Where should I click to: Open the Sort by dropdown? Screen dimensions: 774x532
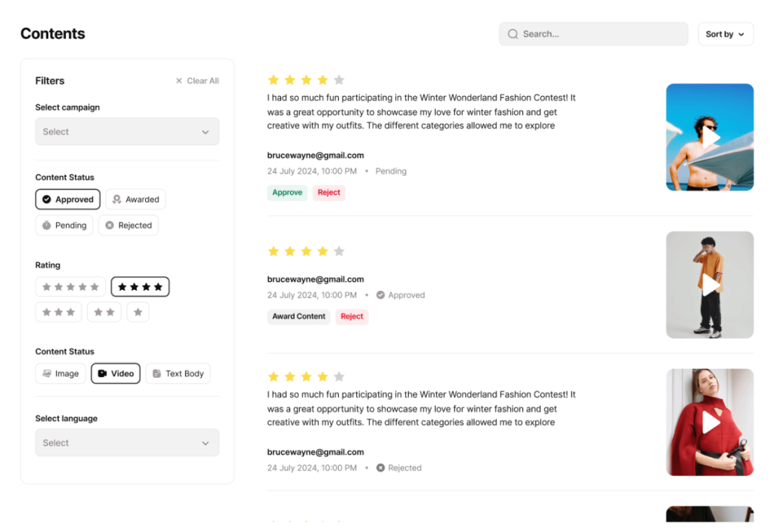pos(725,34)
